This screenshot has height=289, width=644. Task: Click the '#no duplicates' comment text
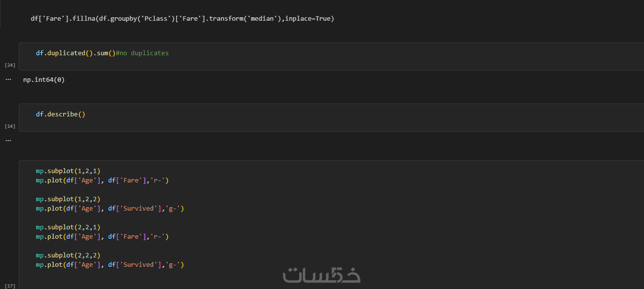142,53
